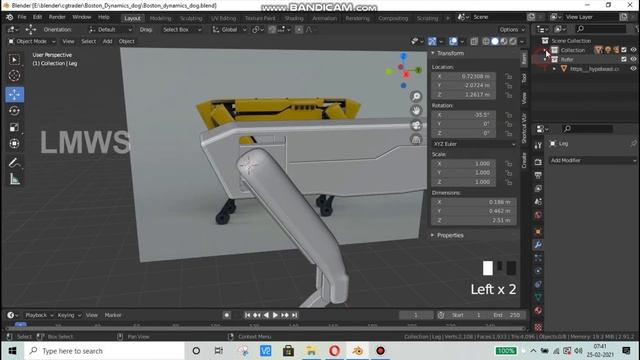The width and height of the screenshot is (640, 360).
Task: Switch to Material Preview shading
Action: (x=504, y=41)
